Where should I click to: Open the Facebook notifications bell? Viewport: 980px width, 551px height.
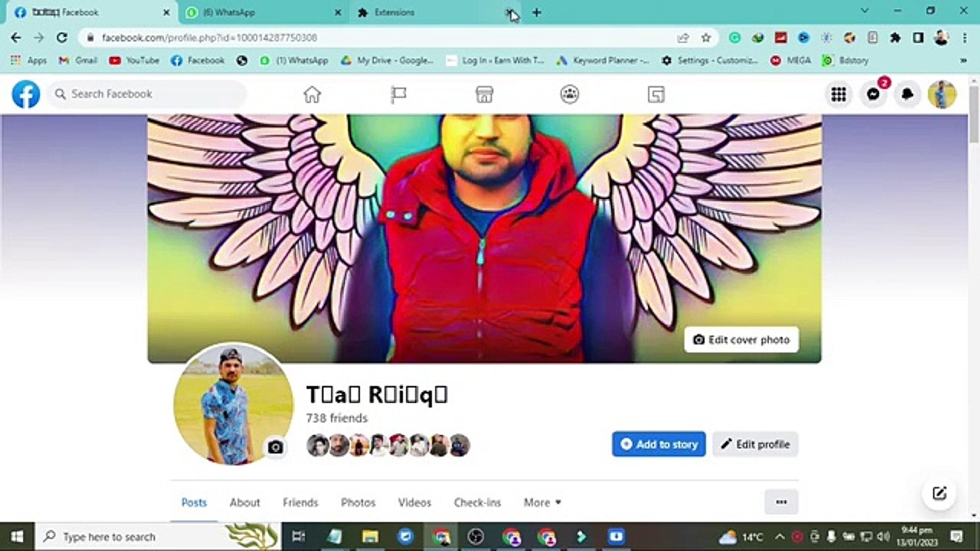(x=908, y=94)
